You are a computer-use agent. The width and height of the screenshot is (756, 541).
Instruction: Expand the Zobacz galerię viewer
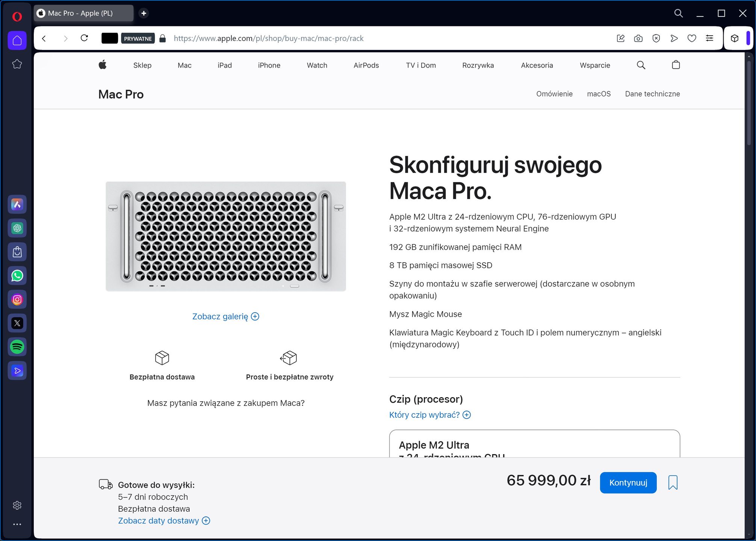[x=225, y=316]
